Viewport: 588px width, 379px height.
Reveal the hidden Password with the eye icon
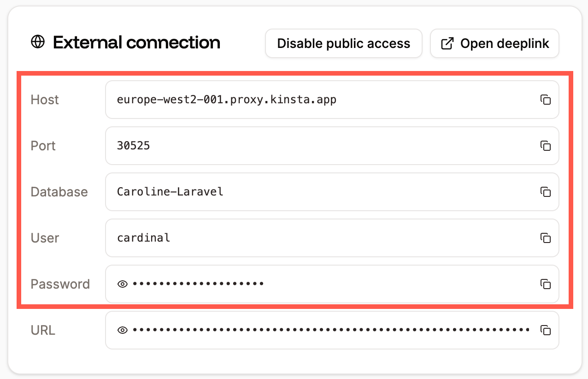[122, 284]
